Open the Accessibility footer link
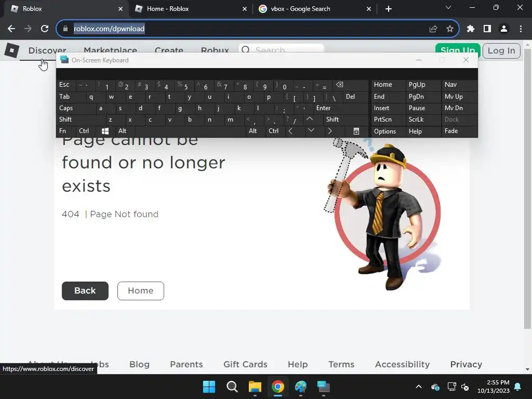 (403, 364)
